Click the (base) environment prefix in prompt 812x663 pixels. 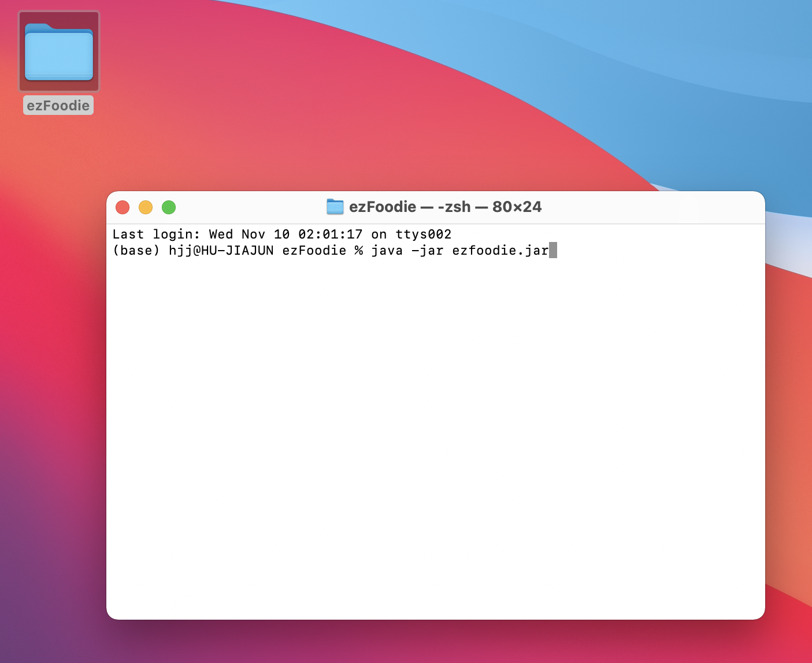[136, 251]
